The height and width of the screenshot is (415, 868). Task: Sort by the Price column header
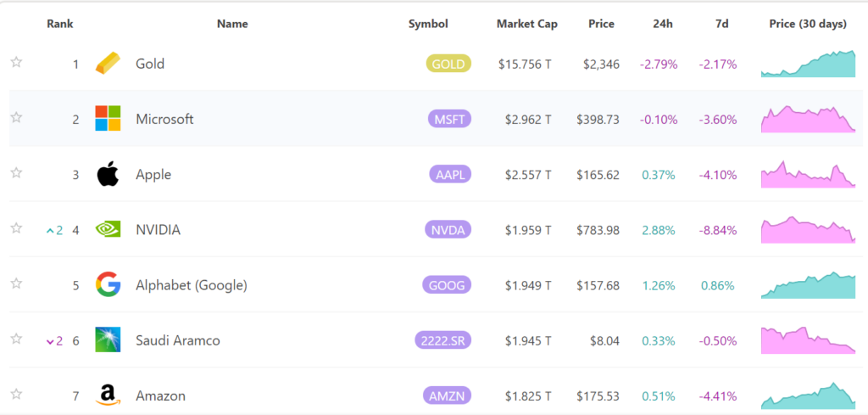[602, 24]
